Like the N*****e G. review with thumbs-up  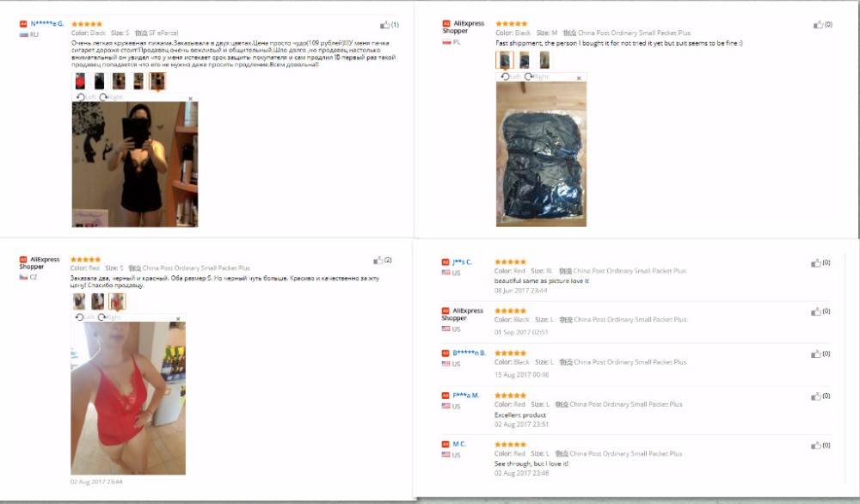click(385, 25)
